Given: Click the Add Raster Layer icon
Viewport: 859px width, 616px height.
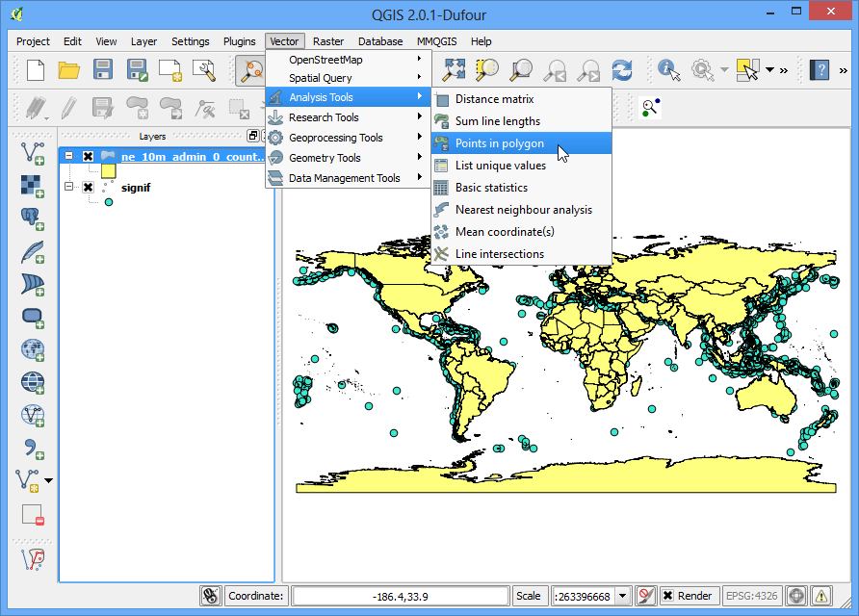Looking at the screenshot, I should [33, 186].
